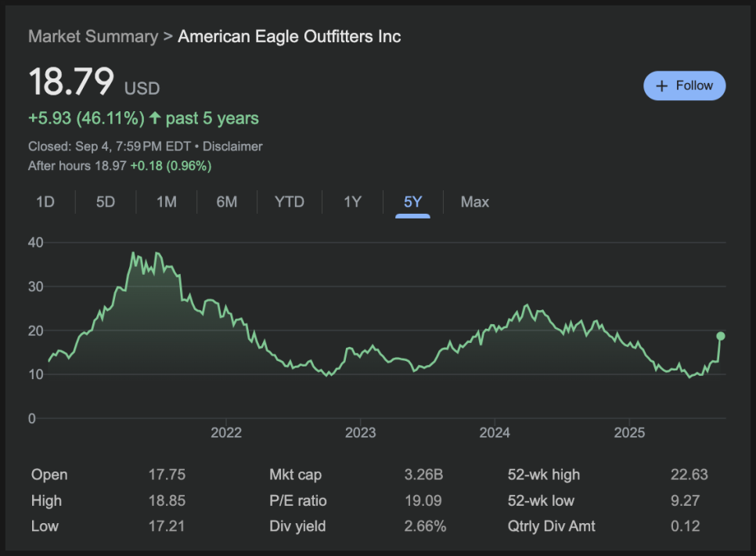Click the 2025 x-axis label

(629, 432)
